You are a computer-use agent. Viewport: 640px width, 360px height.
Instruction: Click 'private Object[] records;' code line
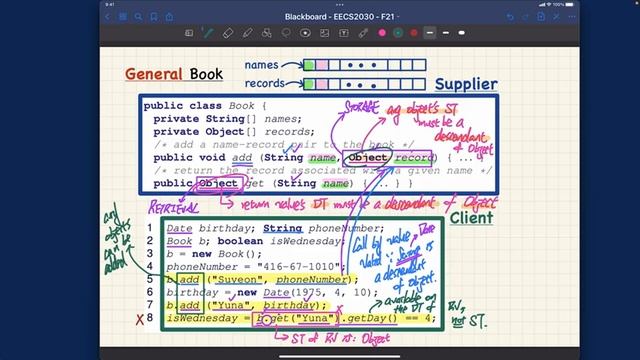234,132
